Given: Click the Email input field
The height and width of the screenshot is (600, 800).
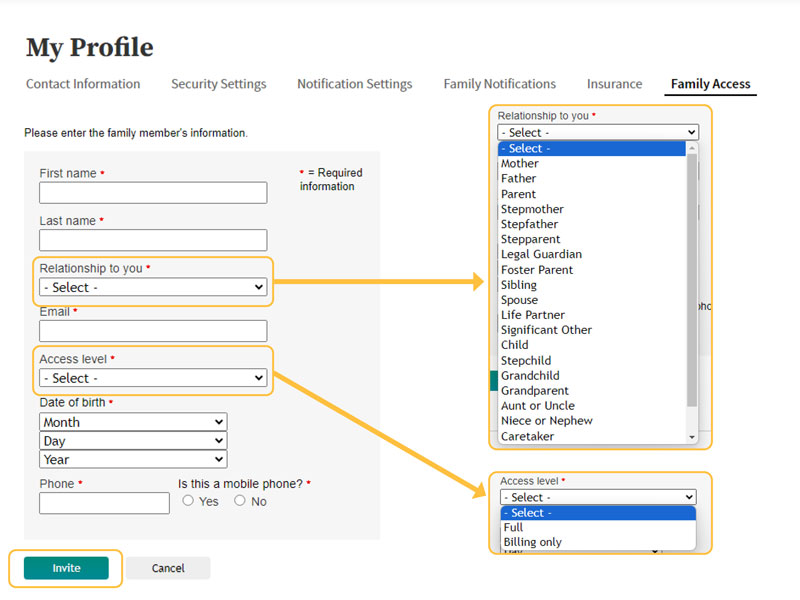Looking at the screenshot, I should (153, 331).
